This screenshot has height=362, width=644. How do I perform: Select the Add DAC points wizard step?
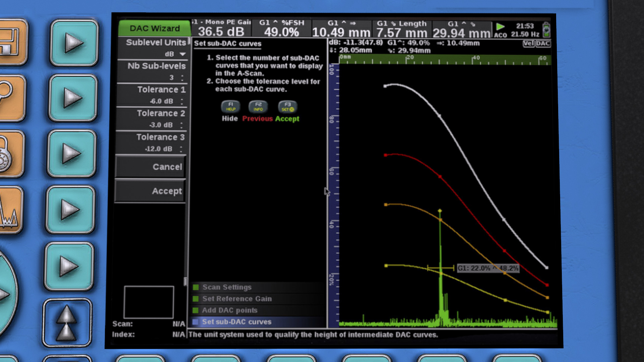point(230,310)
